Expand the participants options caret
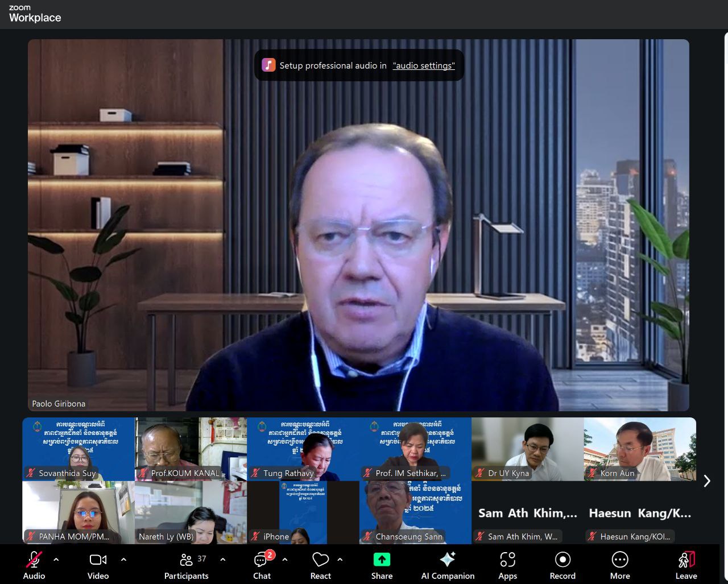This screenshot has width=728, height=584. (x=223, y=560)
